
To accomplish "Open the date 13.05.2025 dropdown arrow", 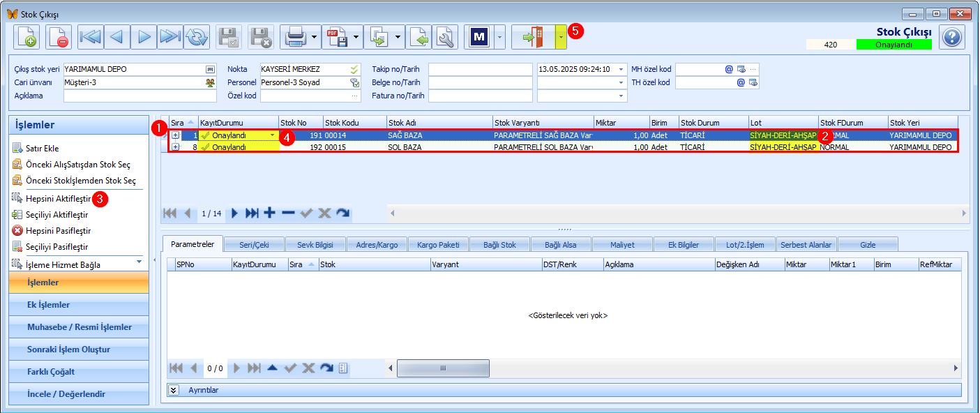I will [621, 69].
